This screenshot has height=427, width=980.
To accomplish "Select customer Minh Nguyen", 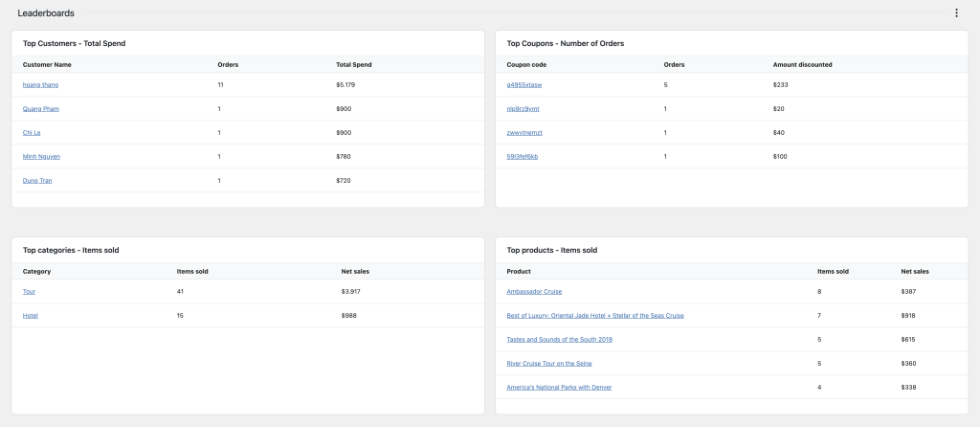I will 41,157.
